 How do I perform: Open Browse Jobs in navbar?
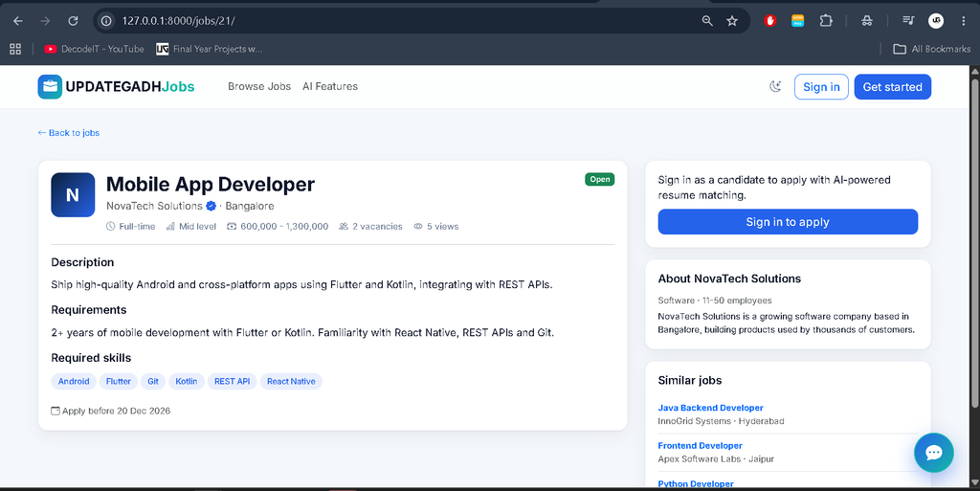[259, 86]
